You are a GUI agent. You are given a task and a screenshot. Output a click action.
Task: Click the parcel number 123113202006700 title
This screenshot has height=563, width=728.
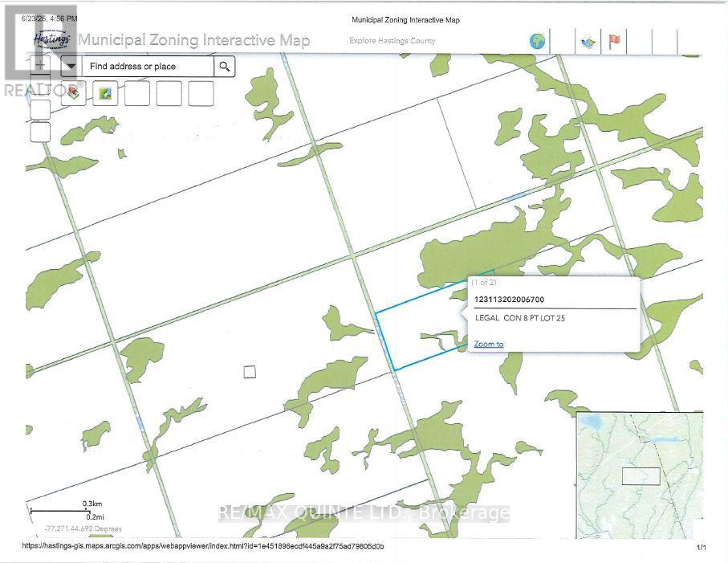[509, 300]
